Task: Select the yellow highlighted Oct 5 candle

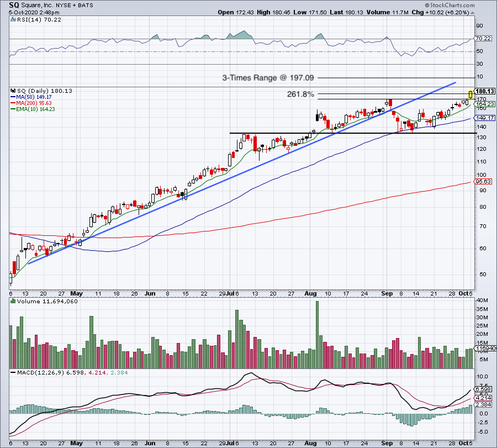Action: pos(470,94)
